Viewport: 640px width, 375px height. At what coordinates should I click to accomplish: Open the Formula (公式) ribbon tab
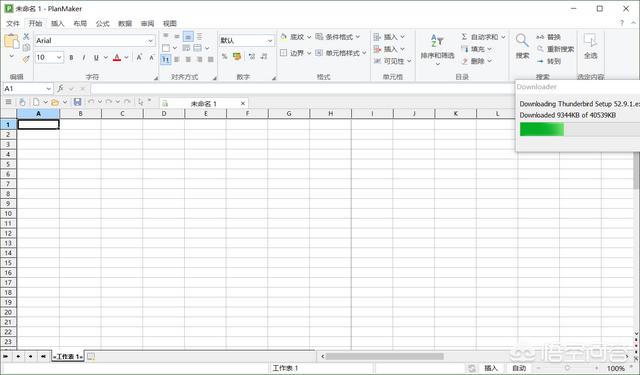[102, 23]
